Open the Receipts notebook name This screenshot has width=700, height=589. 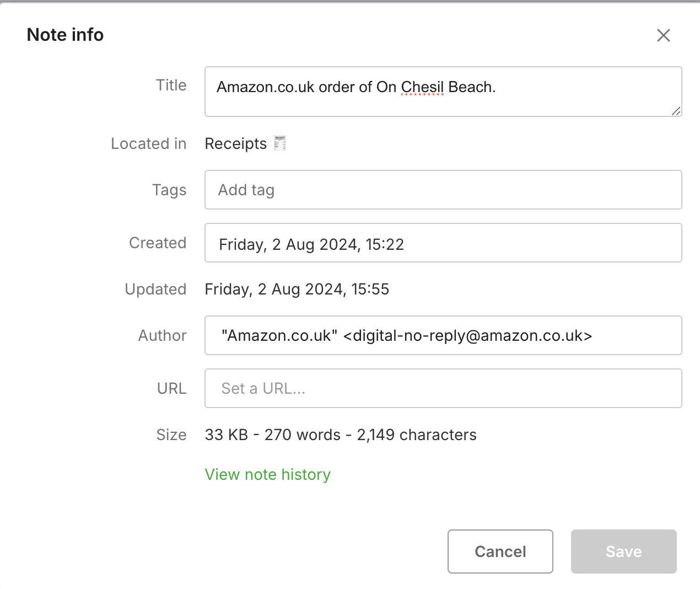point(235,144)
